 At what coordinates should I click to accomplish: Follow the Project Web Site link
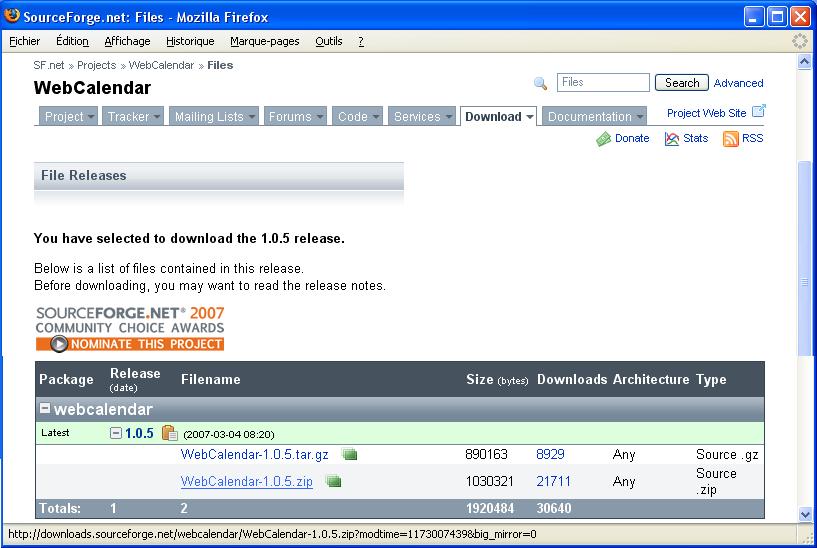pos(707,113)
